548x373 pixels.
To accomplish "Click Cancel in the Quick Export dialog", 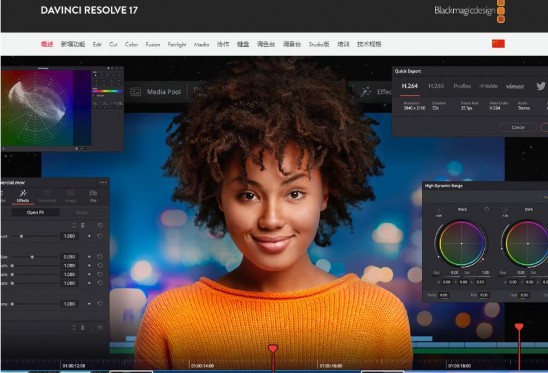I will point(518,127).
